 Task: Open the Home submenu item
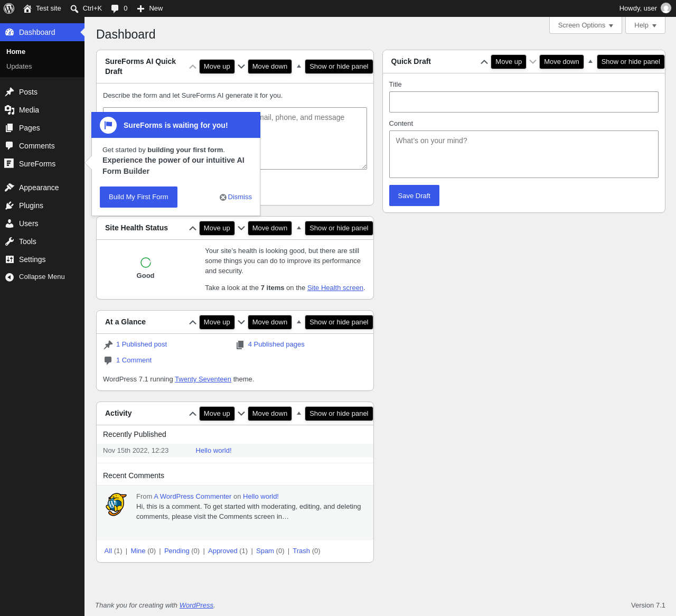coord(16,52)
